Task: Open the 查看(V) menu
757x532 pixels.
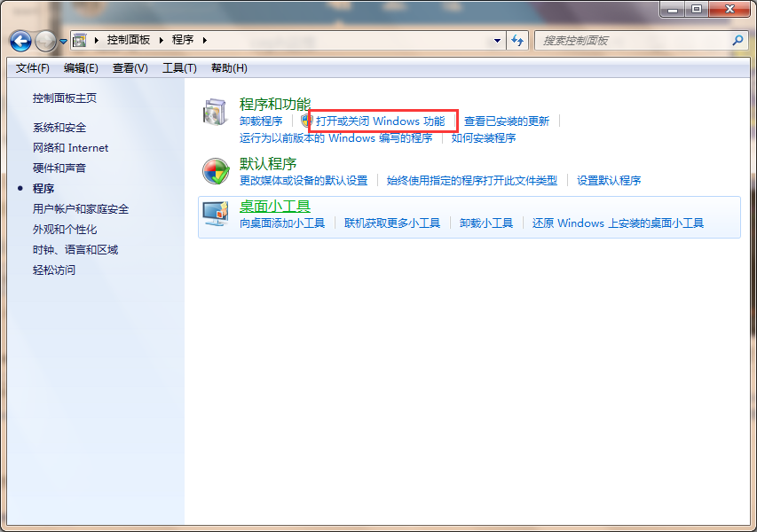Action: point(130,68)
